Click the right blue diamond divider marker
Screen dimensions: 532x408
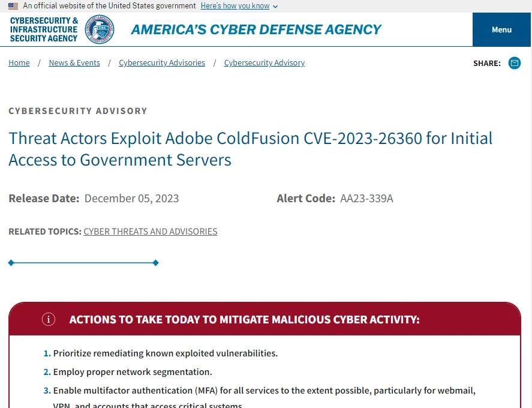[x=155, y=262]
